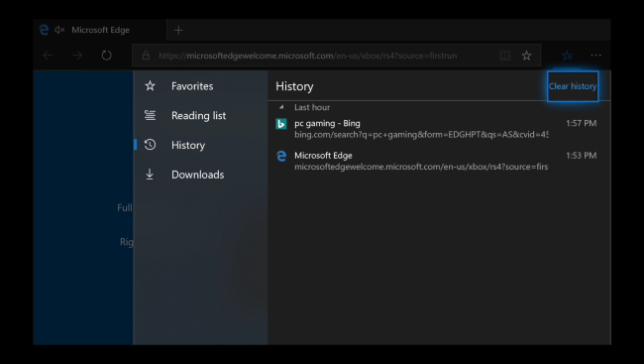644x364 pixels.
Task: Open the Reading list section
Action: tap(201, 116)
